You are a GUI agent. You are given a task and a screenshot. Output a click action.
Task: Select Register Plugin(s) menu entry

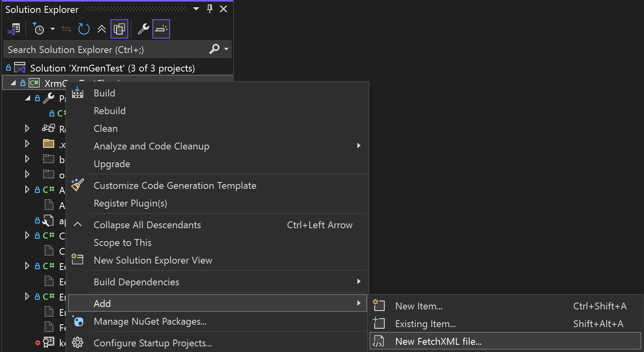pyautogui.click(x=130, y=203)
